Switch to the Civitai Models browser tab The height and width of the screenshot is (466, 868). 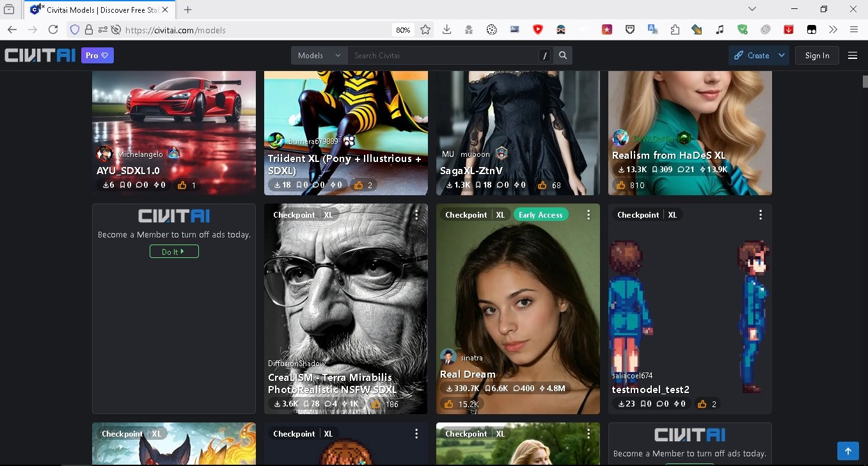point(96,10)
